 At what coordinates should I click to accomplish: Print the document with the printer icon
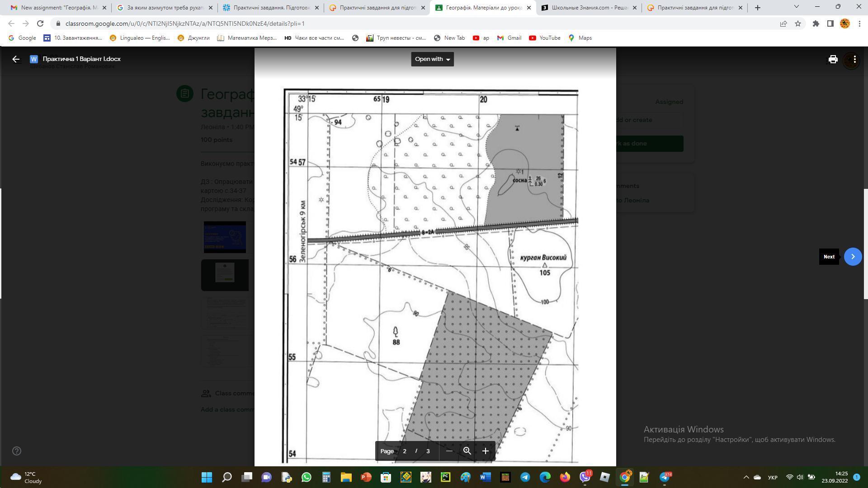pyautogui.click(x=833, y=59)
